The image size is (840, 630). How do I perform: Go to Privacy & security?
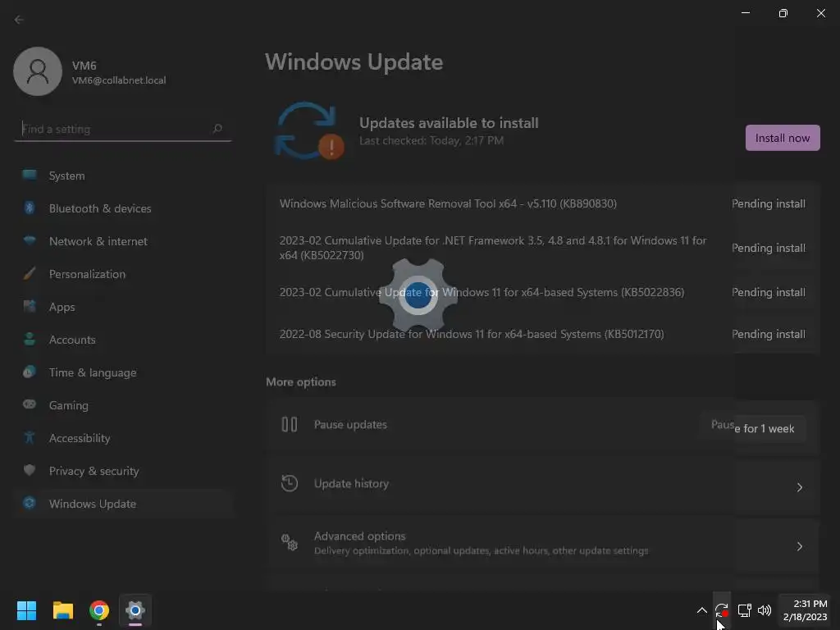point(123,471)
